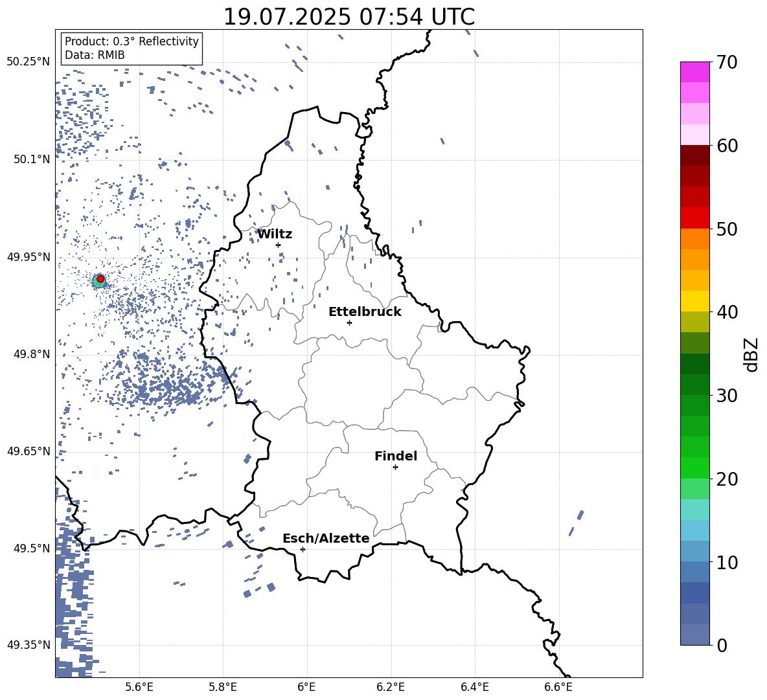
Task: Click the dark green 30 dBZ colorbar segment
Action: (694, 385)
